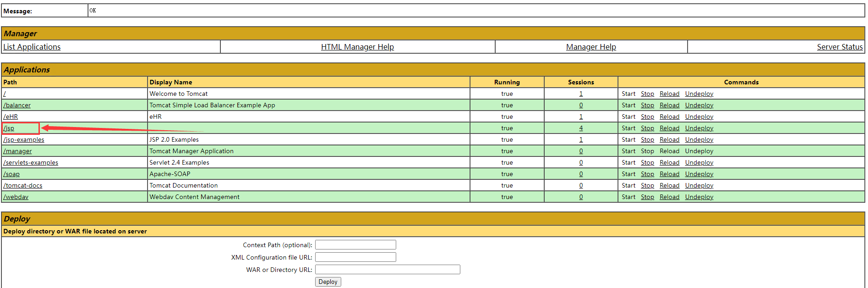
Task: Navigate to /balancer application
Action: [x=17, y=105]
